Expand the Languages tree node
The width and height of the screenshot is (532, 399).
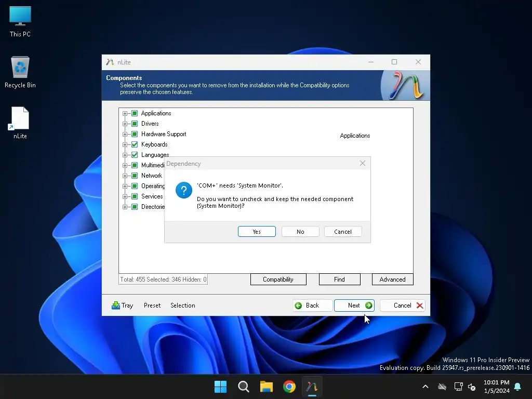[125, 155]
